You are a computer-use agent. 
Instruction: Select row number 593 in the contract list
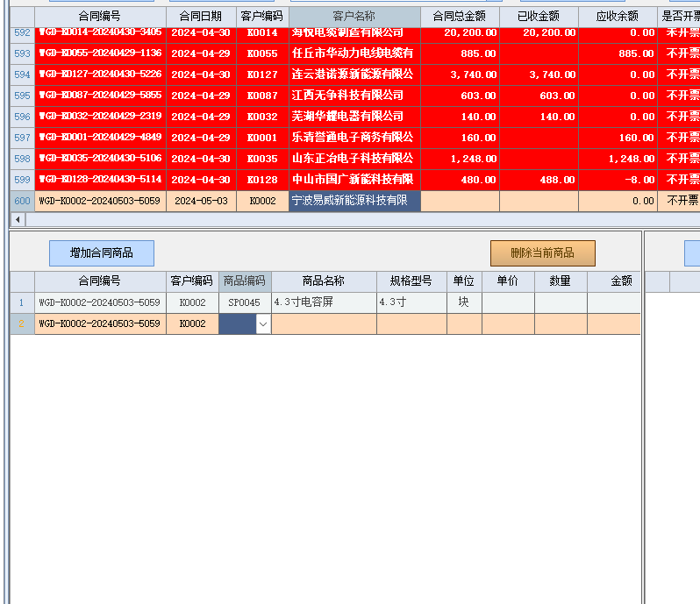22,53
